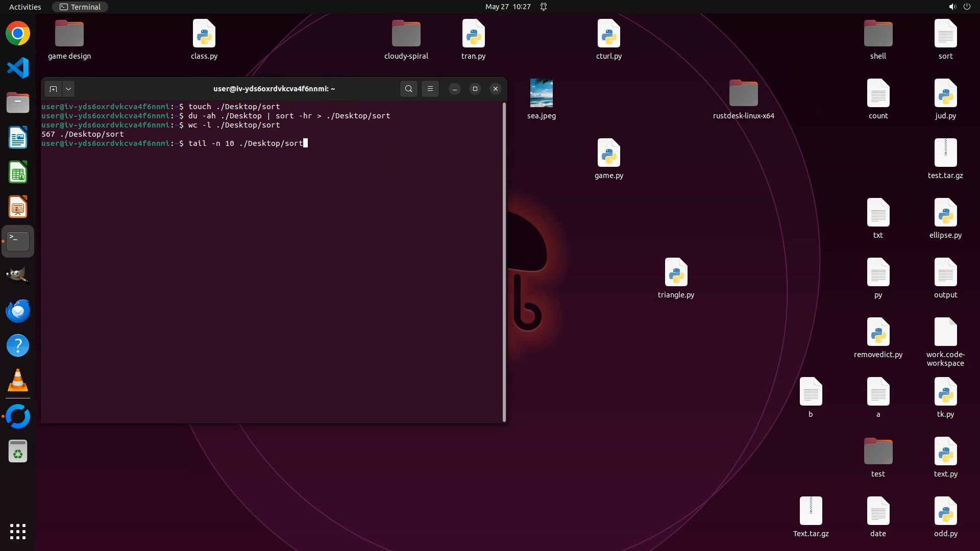980x551 pixels.
Task: Launch Visual Studio Code from the dock
Action: click(x=18, y=68)
